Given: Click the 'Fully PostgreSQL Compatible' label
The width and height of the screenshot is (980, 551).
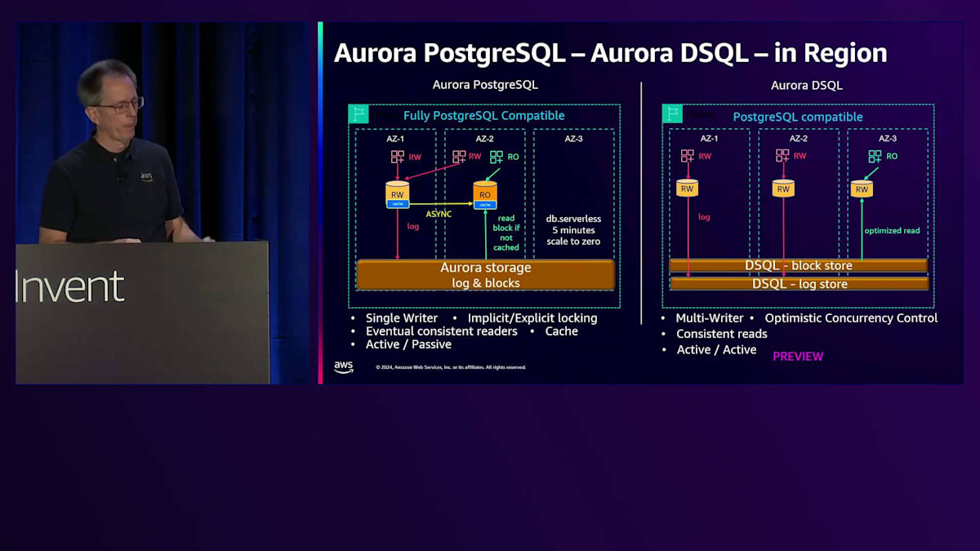Looking at the screenshot, I should [x=484, y=116].
